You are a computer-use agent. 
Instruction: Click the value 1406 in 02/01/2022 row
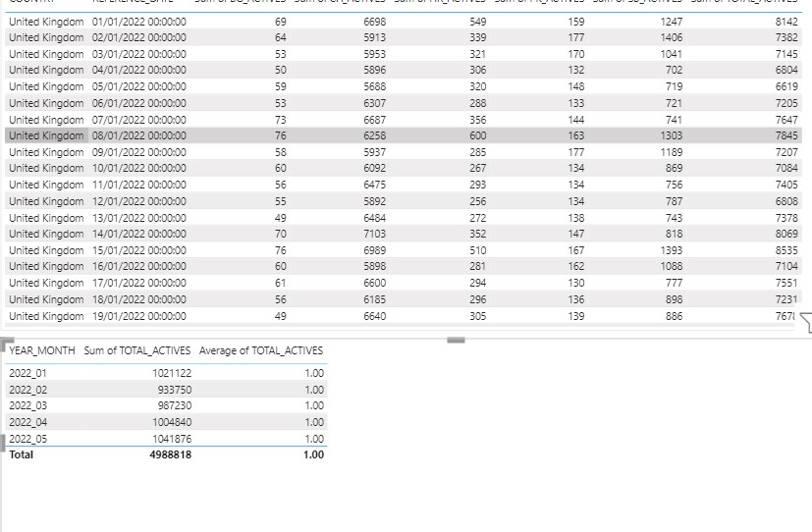(x=672, y=37)
